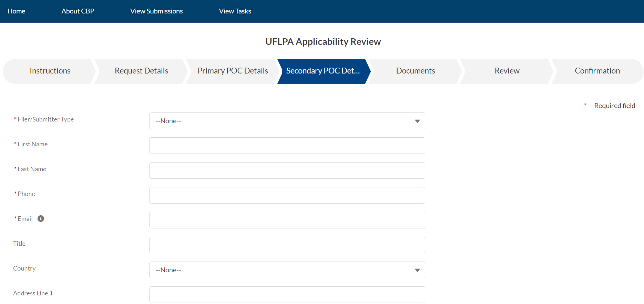The height and width of the screenshot is (304, 644).
Task: Open the Filer/Submitter Type dropdown
Action: 287,121
